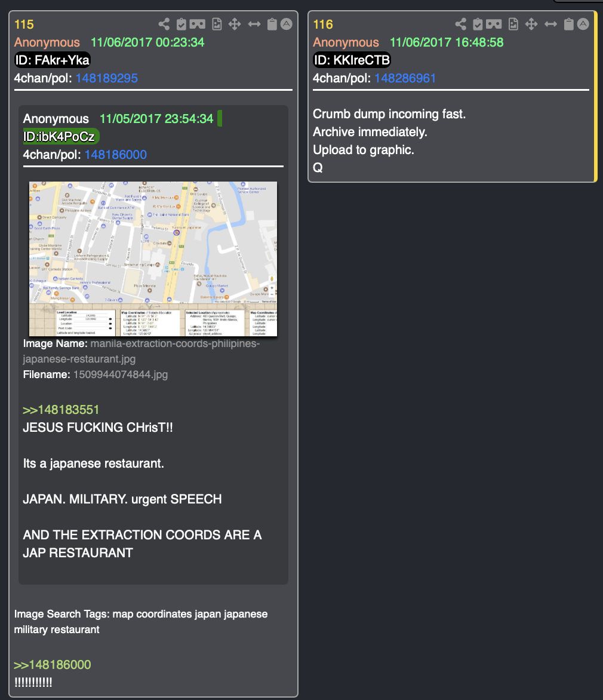Click the ID:ibK4PoCz green badge
The image size is (603, 700).
click(61, 137)
